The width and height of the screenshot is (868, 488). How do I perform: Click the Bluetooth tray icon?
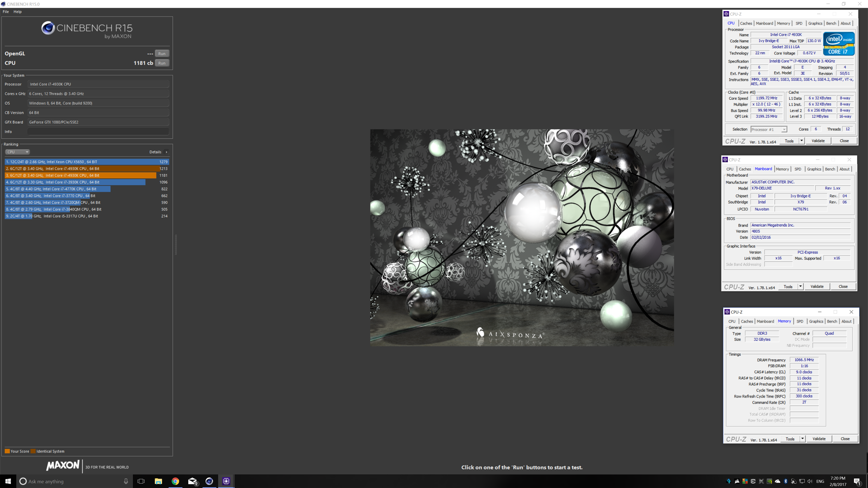click(x=786, y=481)
